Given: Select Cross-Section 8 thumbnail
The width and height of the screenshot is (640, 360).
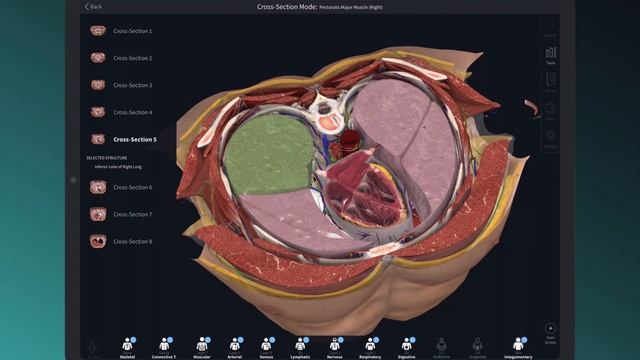Looking at the screenshot, I should tap(98, 241).
